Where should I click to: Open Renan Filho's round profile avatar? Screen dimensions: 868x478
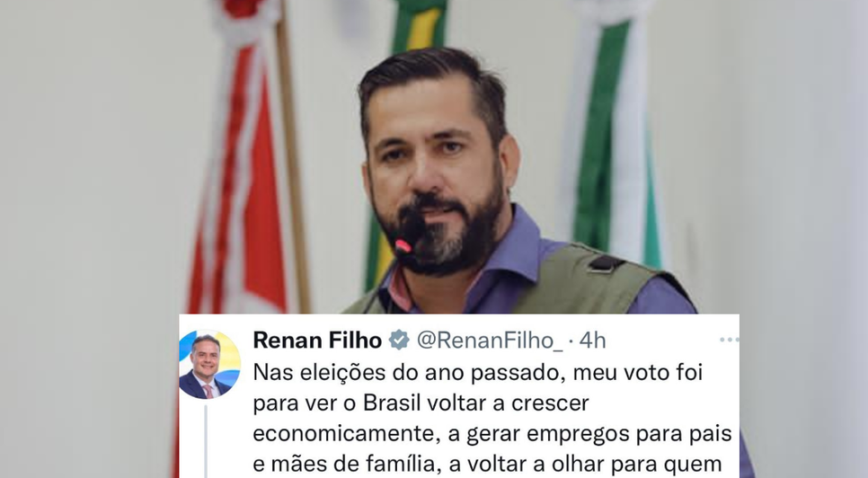[209, 364]
